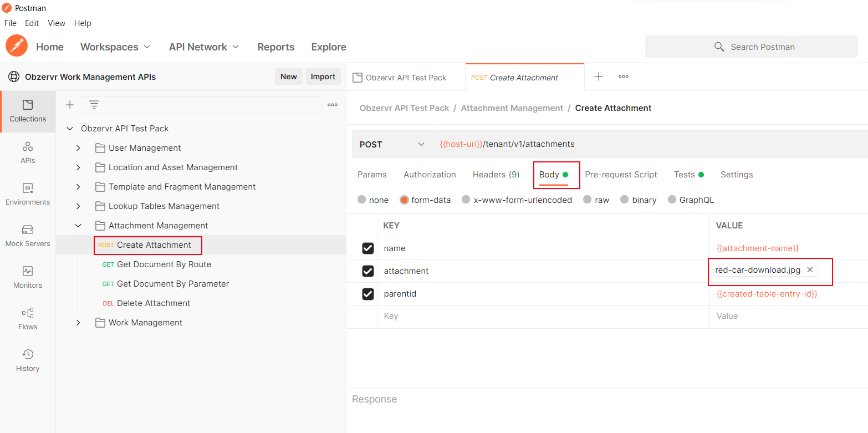868x433 pixels.
Task: Switch to the Authorization tab
Action: tap(430, 175)
